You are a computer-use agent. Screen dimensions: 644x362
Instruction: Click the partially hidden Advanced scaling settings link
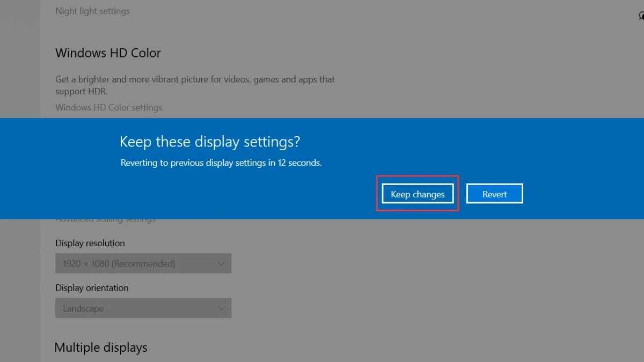click(105, 220)
